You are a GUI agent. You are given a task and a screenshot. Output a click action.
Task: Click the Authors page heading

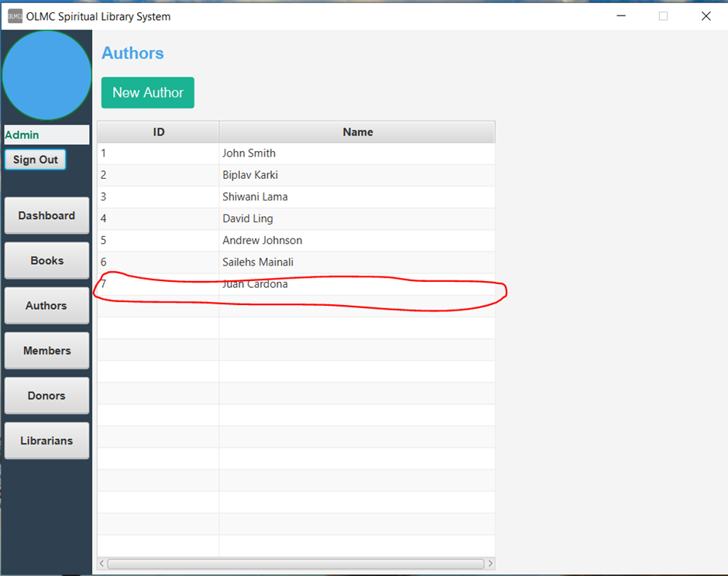[x=132, y=53]
